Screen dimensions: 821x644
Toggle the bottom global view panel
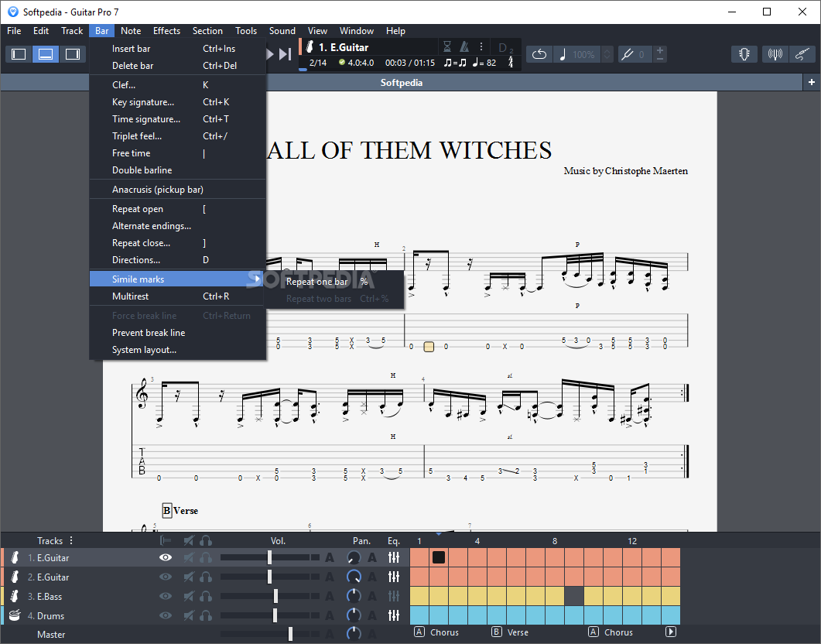pyautogui.click(x=46, y=54)
